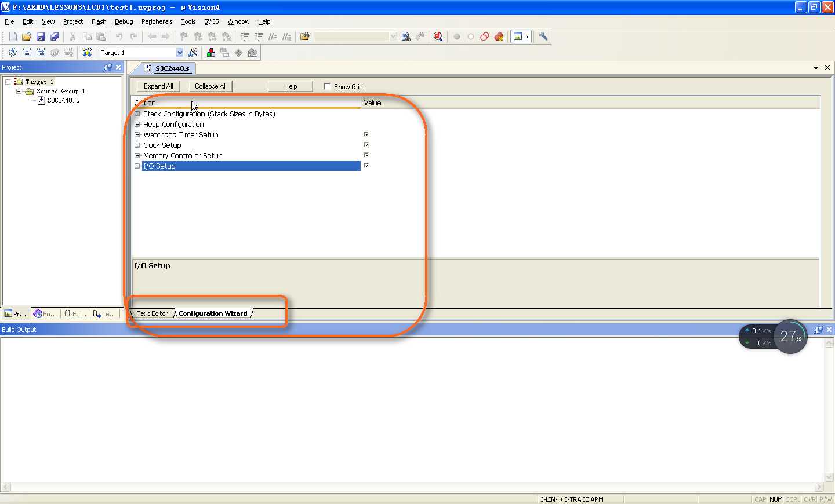This screenshot has height=504, width=835.
Task: Open the Flash menu
Action: click(x=99, y=21)
